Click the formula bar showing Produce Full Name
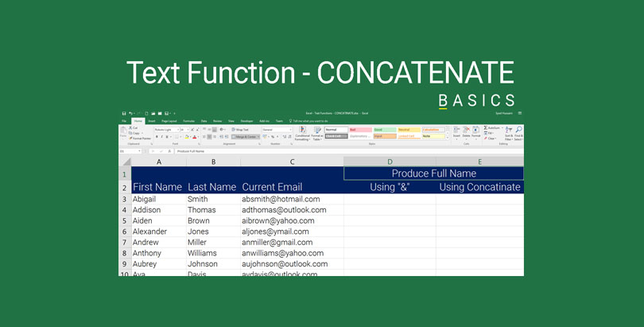644x327 pixels. 350,151
